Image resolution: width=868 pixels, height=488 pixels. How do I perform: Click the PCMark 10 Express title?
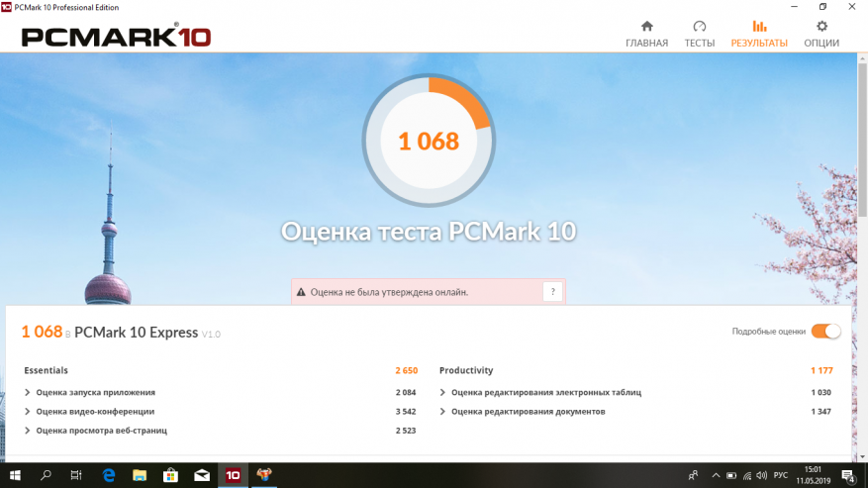[137, 333]
